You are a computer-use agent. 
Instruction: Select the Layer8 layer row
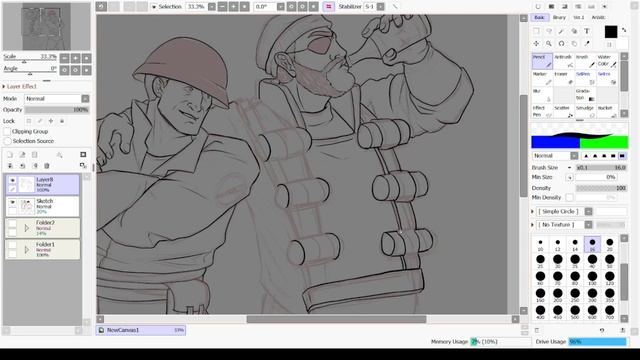coord(42,184)
